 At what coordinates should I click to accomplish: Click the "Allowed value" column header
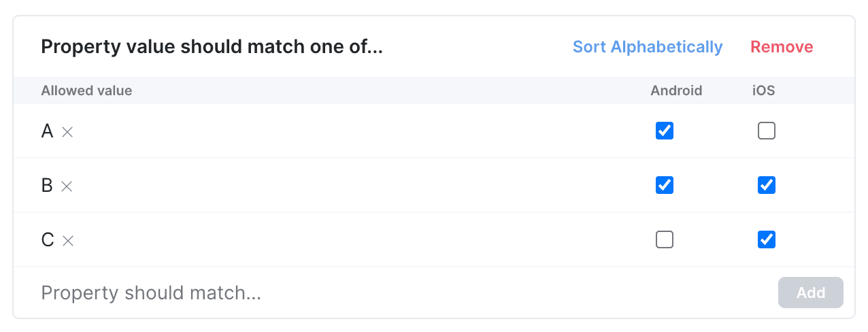pyautogui.click(x=86, y=90)
